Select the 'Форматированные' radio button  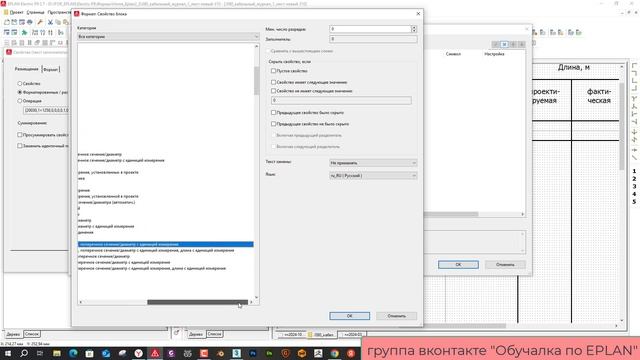(20, 92)
